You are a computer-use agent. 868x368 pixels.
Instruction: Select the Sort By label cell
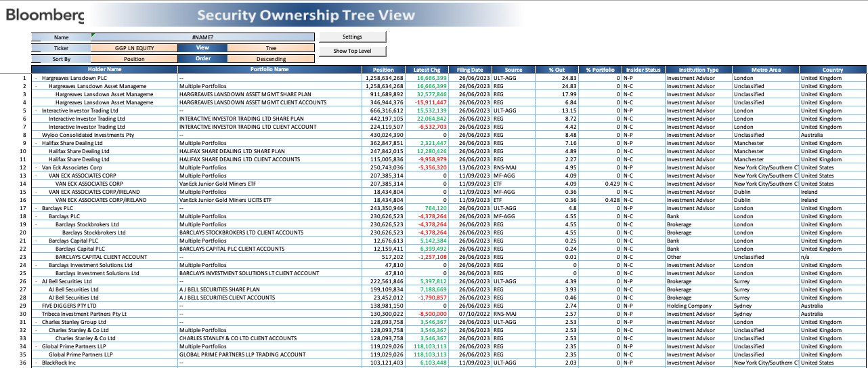click(x=61, y=59)
